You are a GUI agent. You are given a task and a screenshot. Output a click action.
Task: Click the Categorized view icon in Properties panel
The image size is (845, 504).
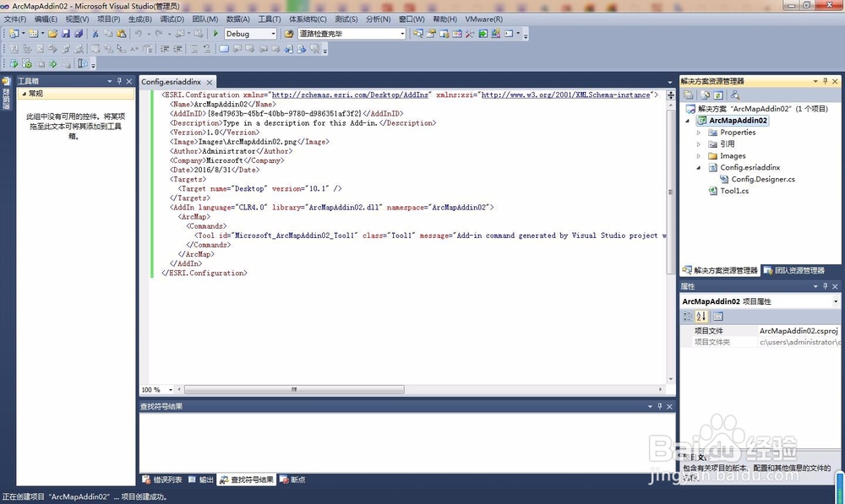tap(688, 317)
